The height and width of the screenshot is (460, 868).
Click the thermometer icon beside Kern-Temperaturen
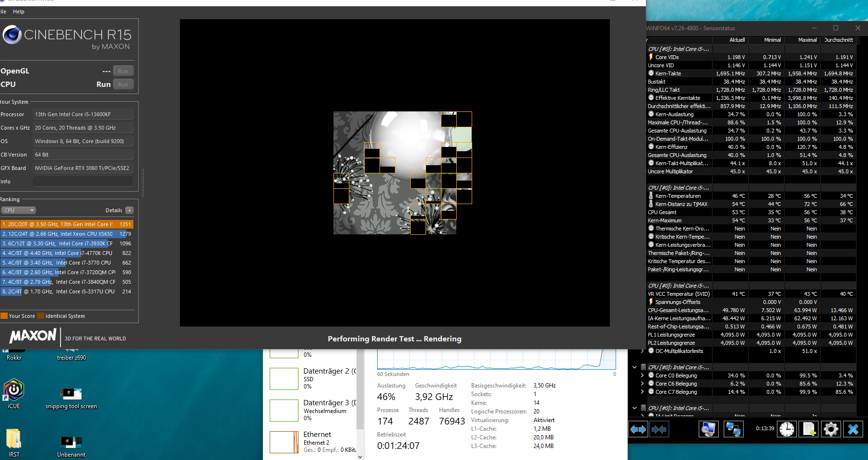pyautogui.click(x=651, y=196)
